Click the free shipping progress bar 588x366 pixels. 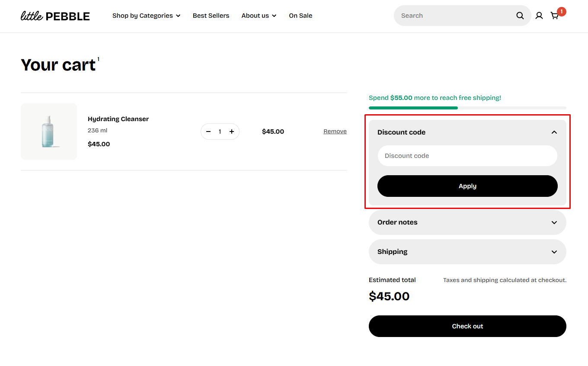(x=467, y=108)
